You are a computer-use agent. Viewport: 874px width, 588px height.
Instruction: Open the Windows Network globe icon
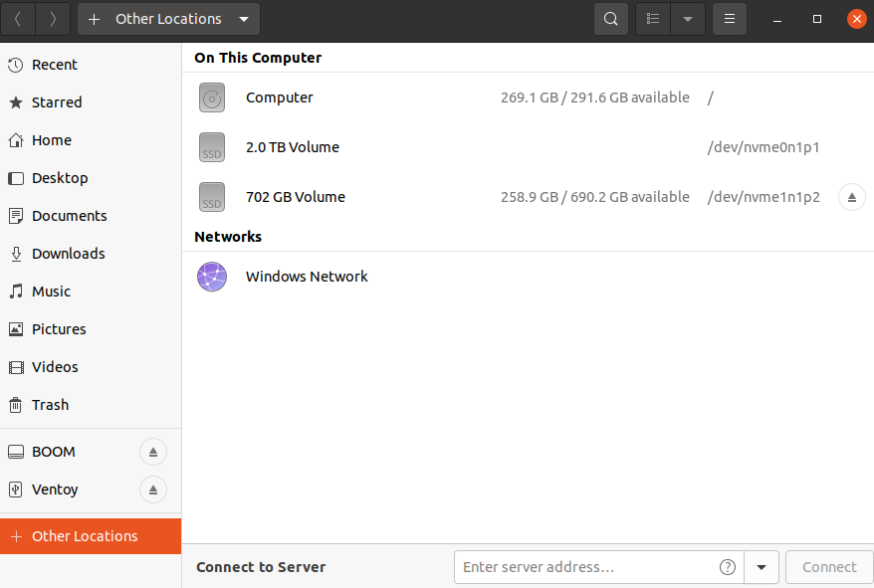(212, 277)
